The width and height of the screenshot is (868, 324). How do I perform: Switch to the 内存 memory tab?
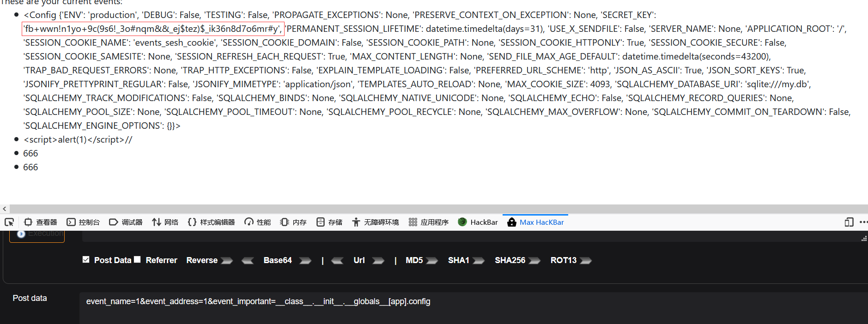(293, 222)
